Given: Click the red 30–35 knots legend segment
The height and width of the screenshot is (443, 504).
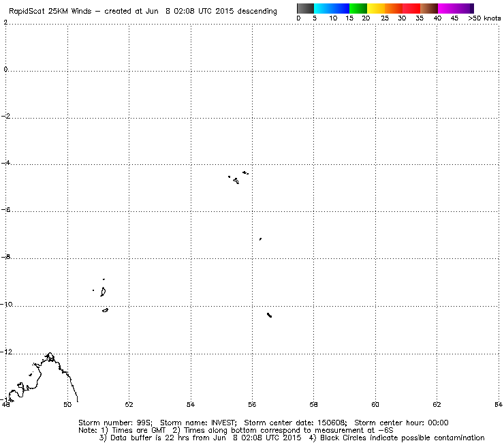Looking at the screenshot, I should point(411,8).
